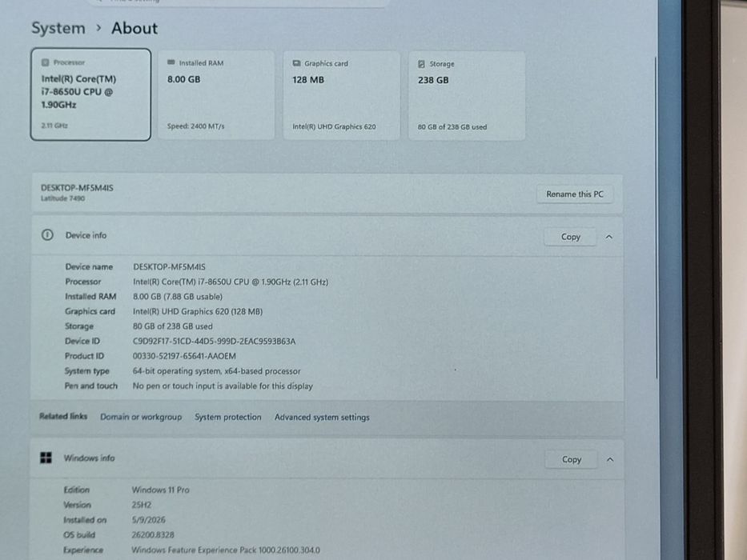This screenshot has width=747, height=560.
Task: Select the Storage 238 GB card
Action: (467, 96)
